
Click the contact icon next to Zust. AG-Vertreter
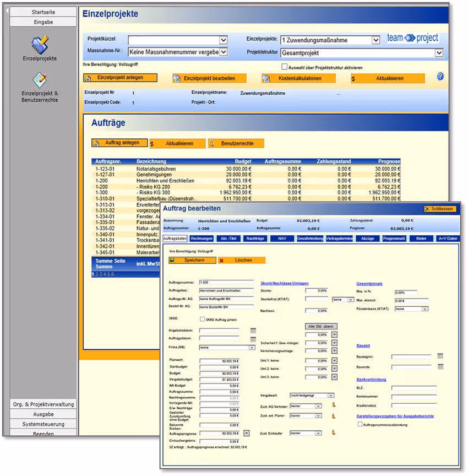pyautogui.click(x=334, y=404)
